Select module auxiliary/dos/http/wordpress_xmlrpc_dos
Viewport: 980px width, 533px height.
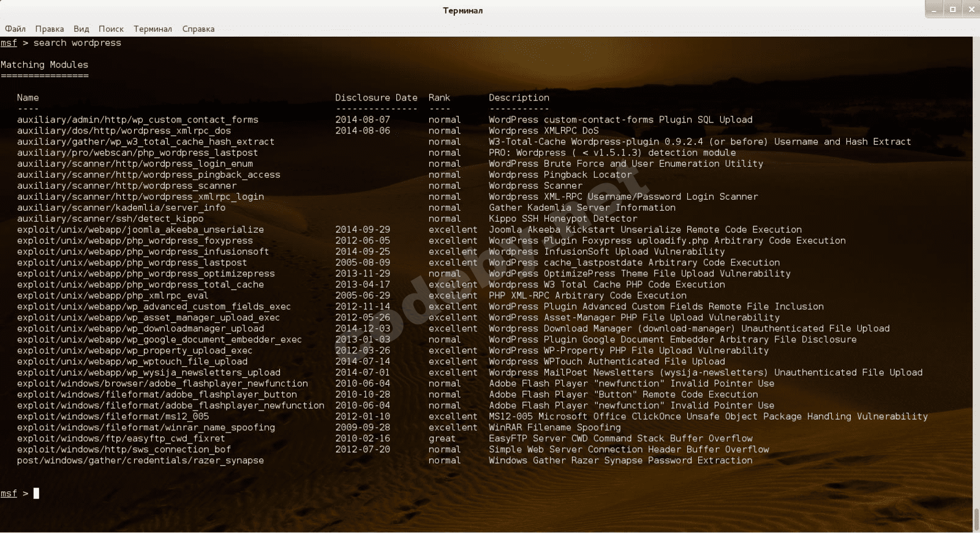click(x=124, y=131)
